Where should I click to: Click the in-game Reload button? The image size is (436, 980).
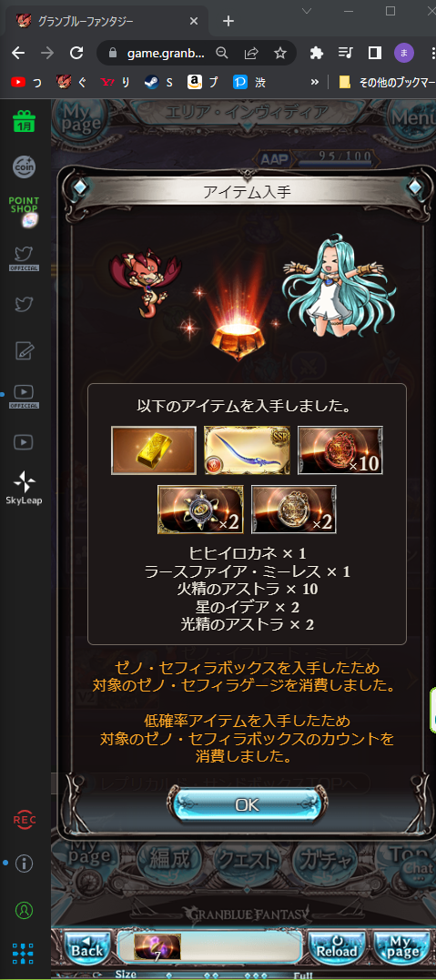coord(337,946)
